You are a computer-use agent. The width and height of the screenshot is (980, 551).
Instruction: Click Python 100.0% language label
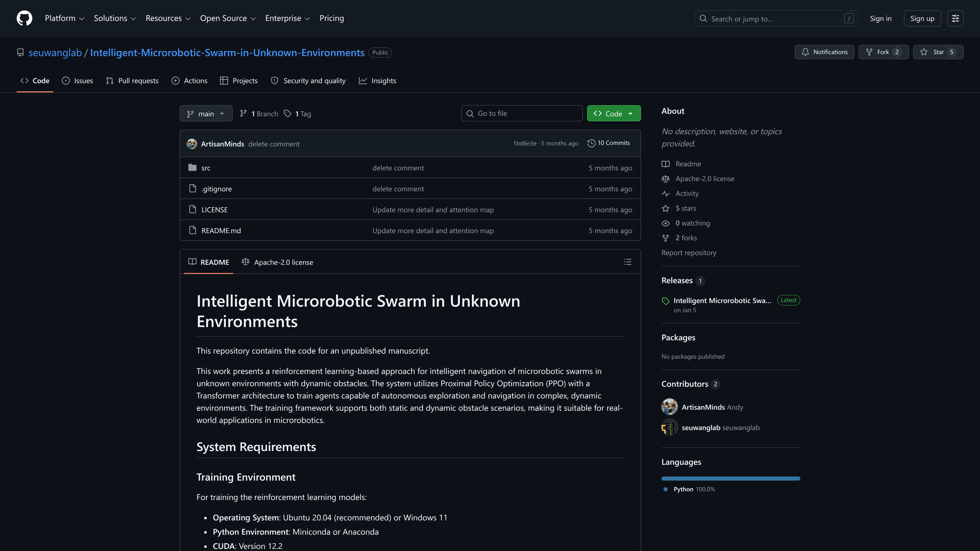coord(694,490)
